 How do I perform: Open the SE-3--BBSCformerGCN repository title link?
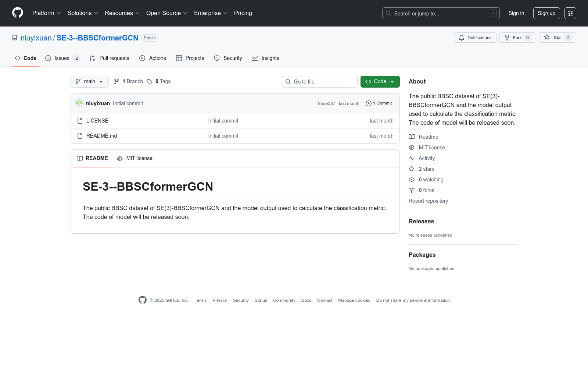tap(97, 38)
